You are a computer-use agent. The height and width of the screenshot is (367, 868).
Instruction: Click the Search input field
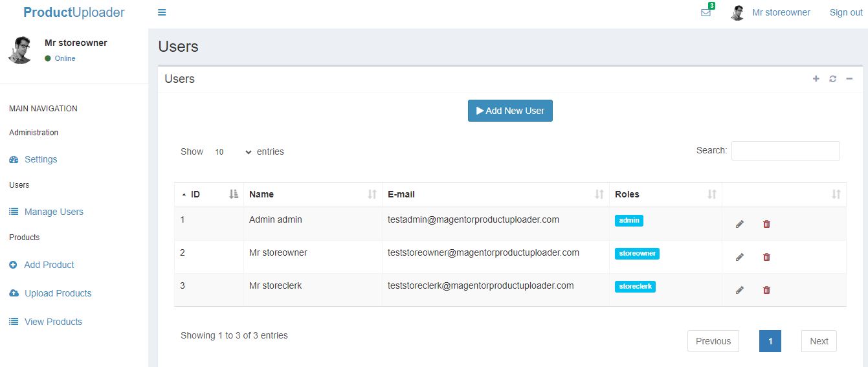(786, 151)
